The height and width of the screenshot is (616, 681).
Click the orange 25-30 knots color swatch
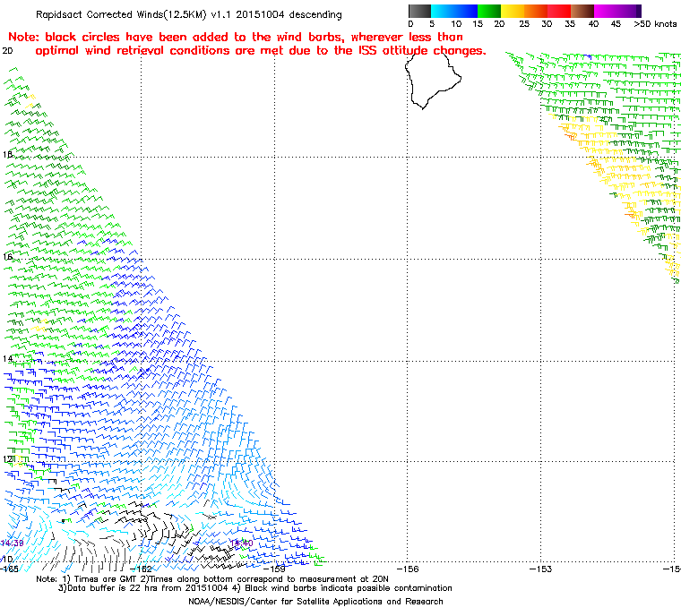536,11
